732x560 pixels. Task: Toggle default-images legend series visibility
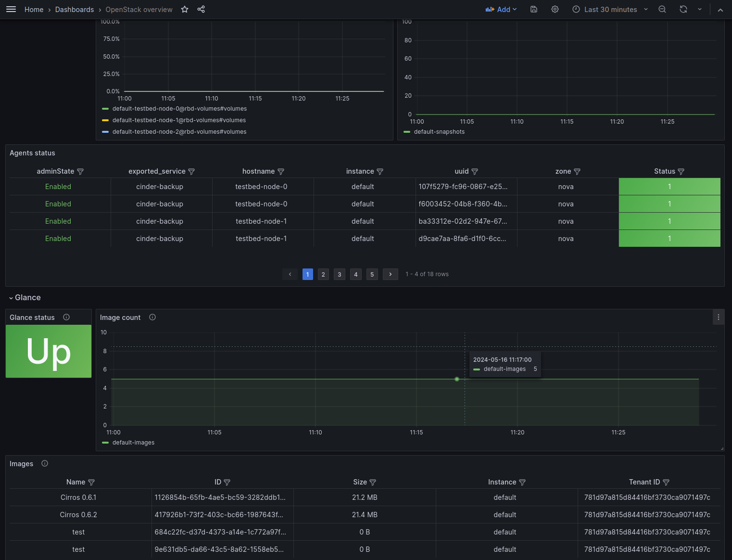click(128, 443)
